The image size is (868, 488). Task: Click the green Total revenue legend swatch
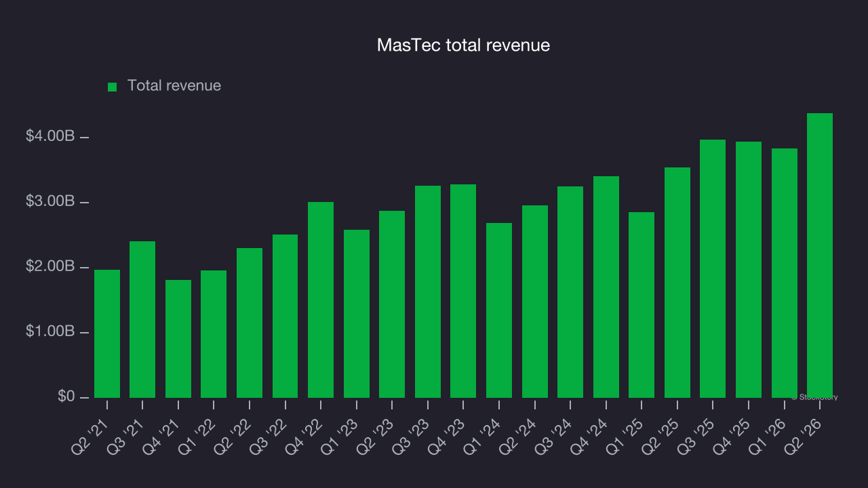point(113,87)
